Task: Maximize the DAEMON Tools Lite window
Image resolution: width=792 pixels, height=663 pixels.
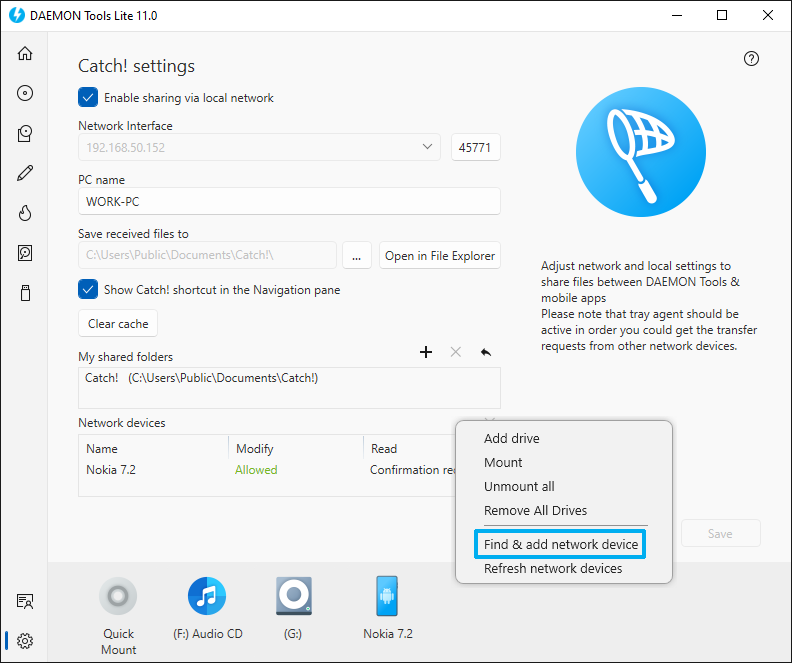Action: (722, 15)
